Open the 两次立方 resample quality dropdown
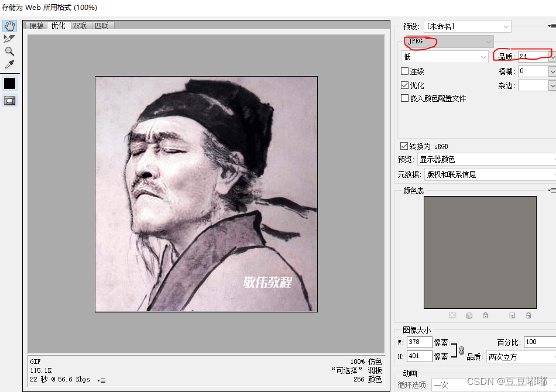The image size is (556, 392). click(x=521, y=357)
